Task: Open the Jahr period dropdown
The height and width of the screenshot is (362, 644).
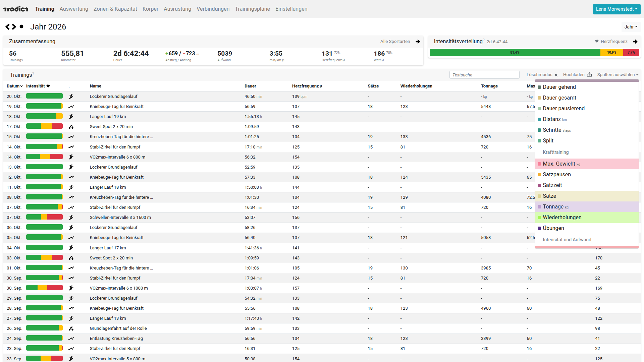Action: coord(631,27)
